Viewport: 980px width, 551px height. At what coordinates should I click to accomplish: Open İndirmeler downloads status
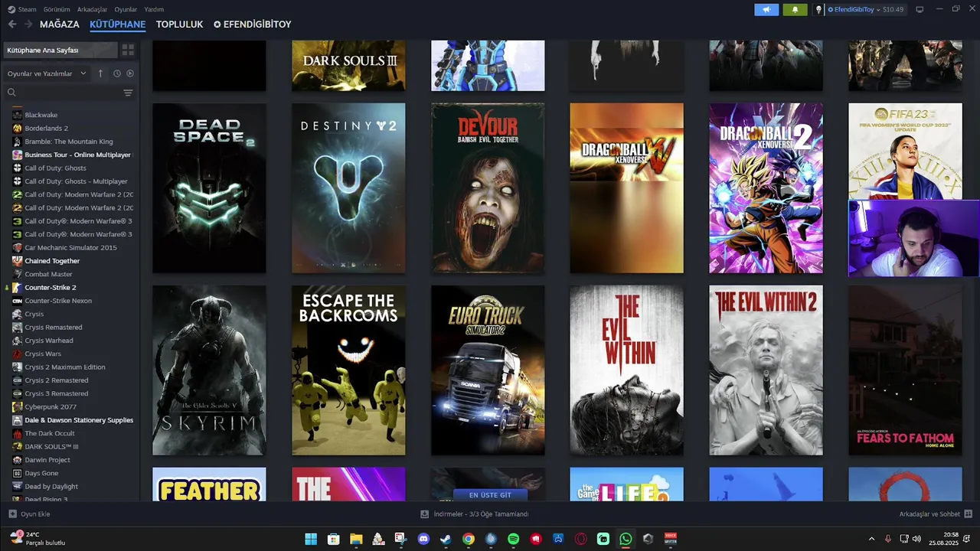point(475,514)
